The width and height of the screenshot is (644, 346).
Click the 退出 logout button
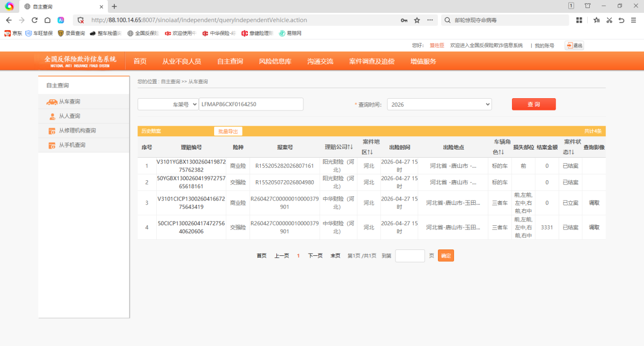point(574,46)
